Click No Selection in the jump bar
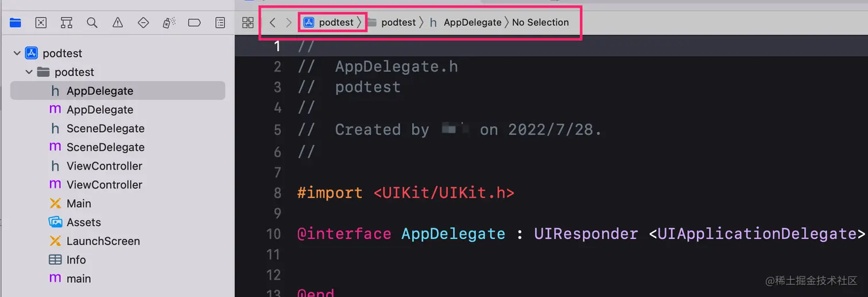Viewport: 868px width, 297px height. point(540,23)
